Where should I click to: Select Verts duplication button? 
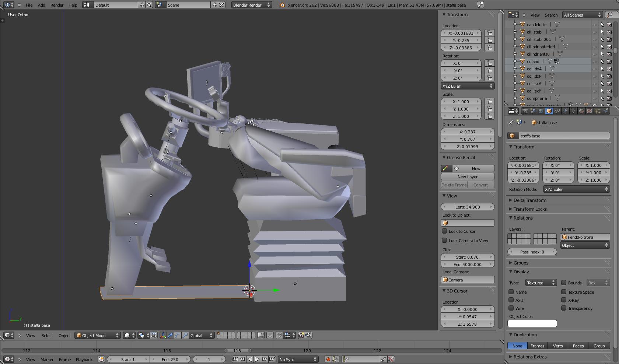(558, 346)
